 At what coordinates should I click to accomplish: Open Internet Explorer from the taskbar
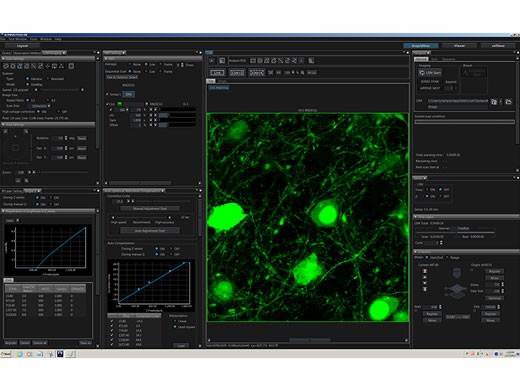click(x=20, y=354)
